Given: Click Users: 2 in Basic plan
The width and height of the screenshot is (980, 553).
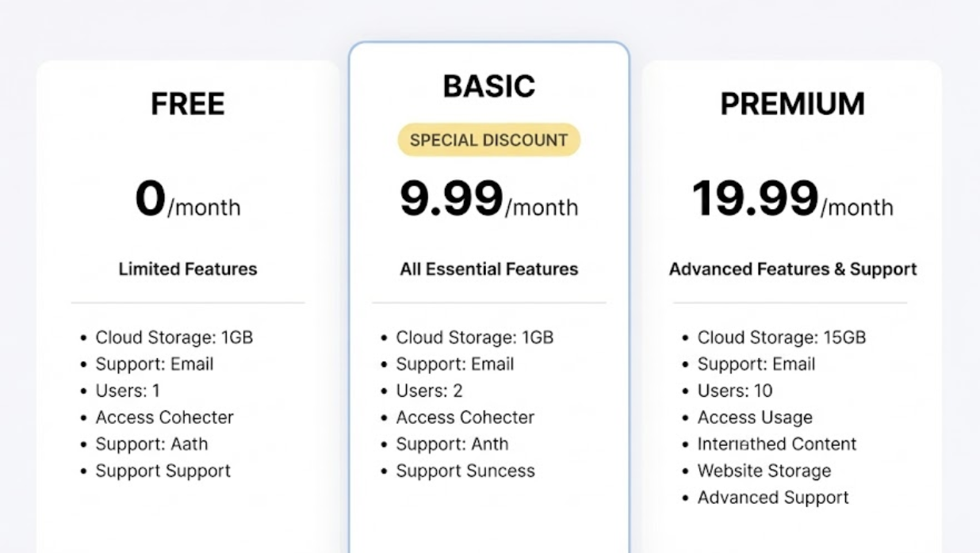Looking at the screenshot, I should click(429, 391).
